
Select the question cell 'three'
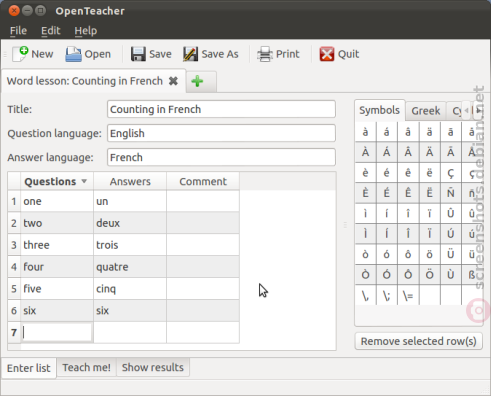(x=57, y=245)
